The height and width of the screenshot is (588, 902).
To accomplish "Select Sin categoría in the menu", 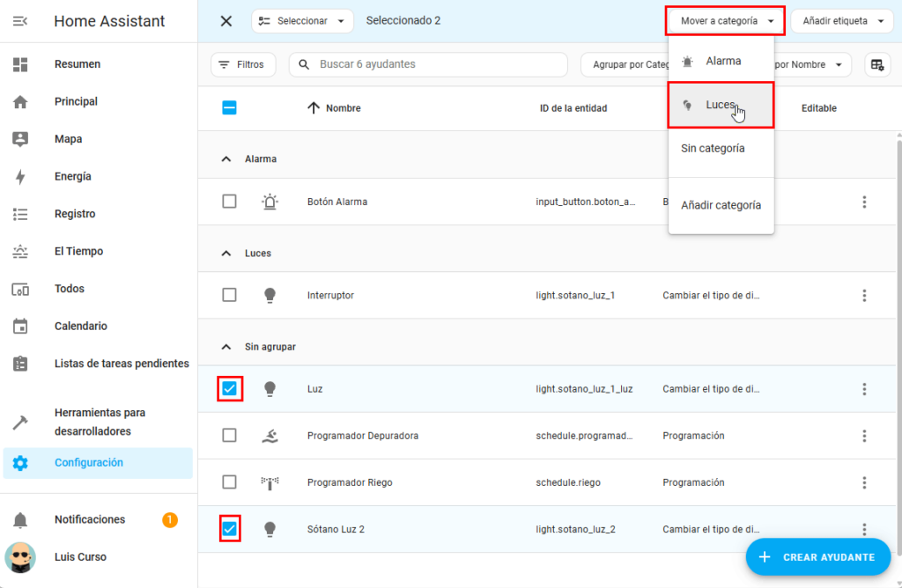I will click(x=713, y=149).
